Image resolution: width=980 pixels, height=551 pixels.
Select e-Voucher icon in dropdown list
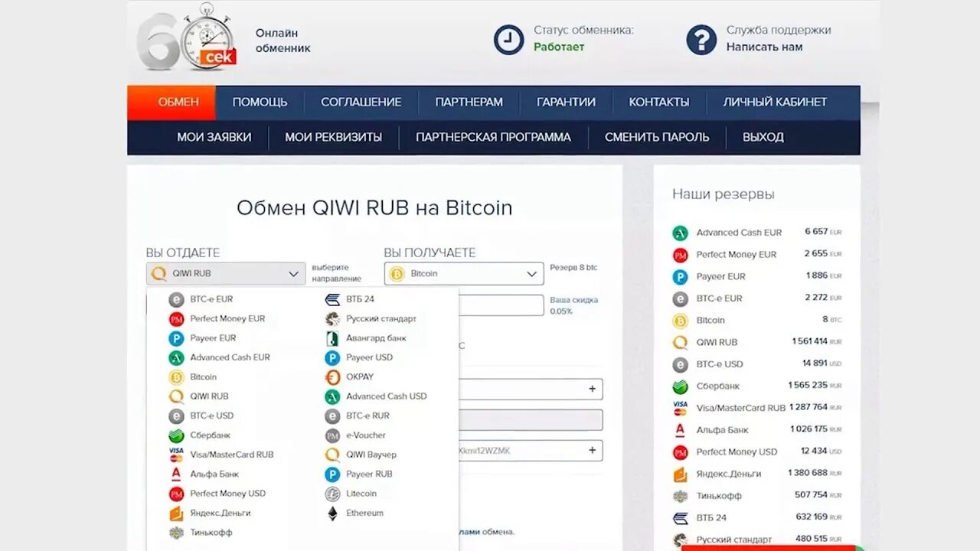coord(332,435)
